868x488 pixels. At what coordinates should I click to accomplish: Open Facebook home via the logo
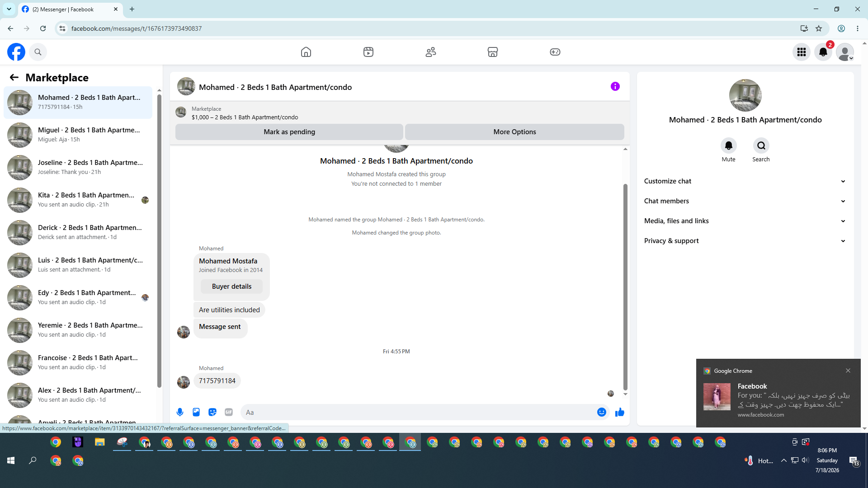click(16, 52)
